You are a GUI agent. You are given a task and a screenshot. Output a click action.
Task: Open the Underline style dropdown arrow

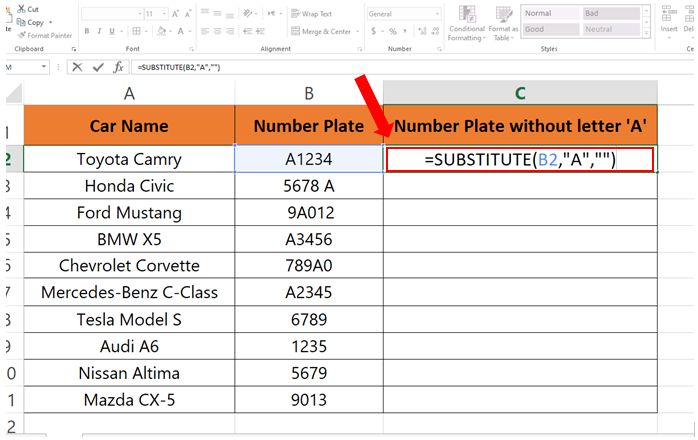pyautogui.click(x=121, y=31)
